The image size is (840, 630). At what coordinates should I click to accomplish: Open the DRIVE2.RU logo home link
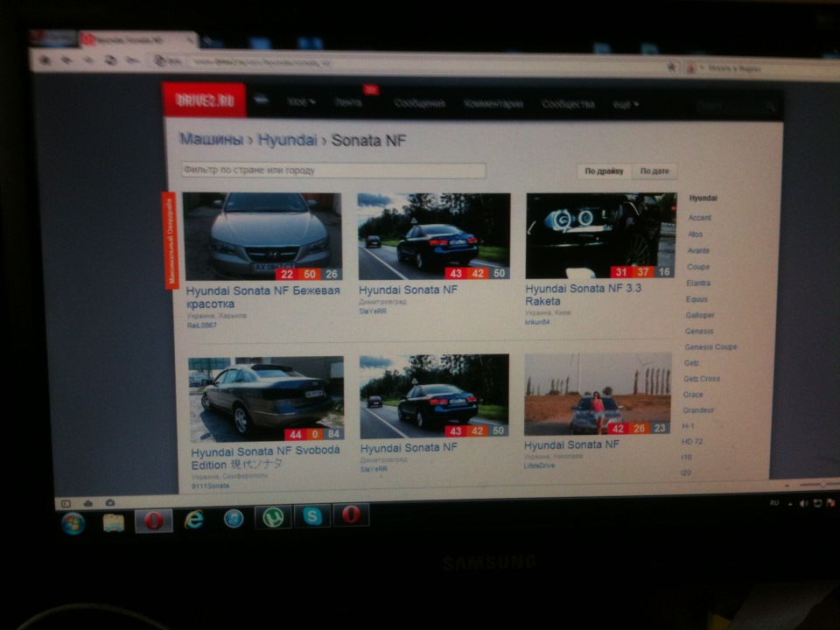click(x=204, y=100)
